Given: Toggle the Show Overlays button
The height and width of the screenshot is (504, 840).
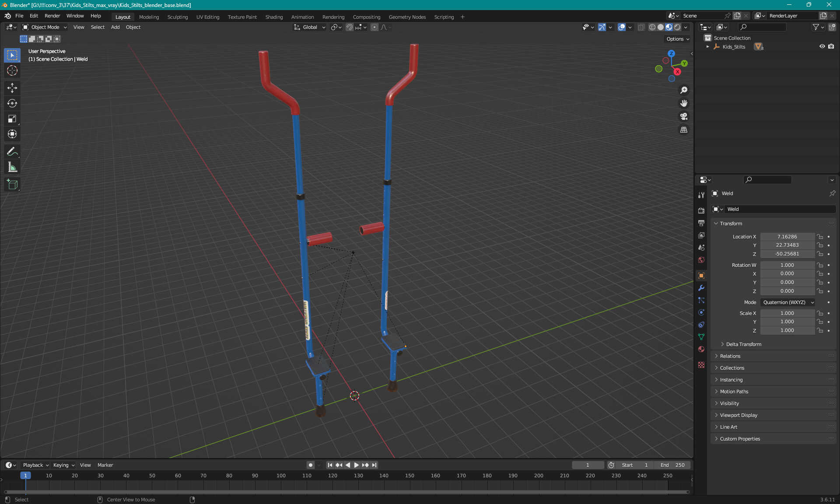Looking at the screenshot, I should pyautogui.click(x=622, y=27).
